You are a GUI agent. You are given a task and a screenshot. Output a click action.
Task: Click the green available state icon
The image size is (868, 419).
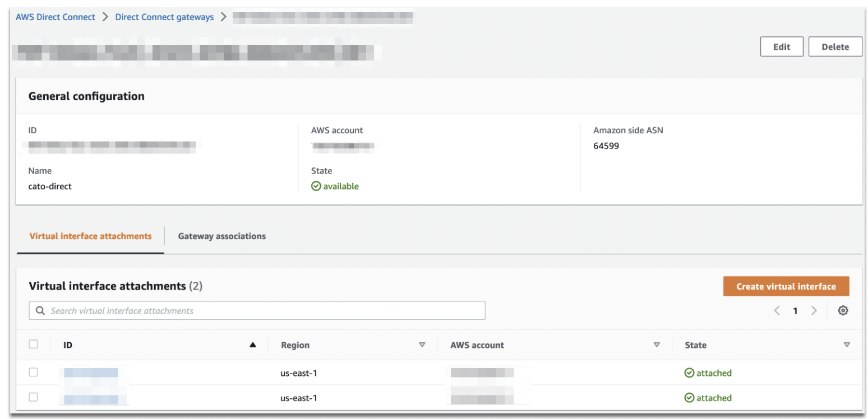coord(316,186)
